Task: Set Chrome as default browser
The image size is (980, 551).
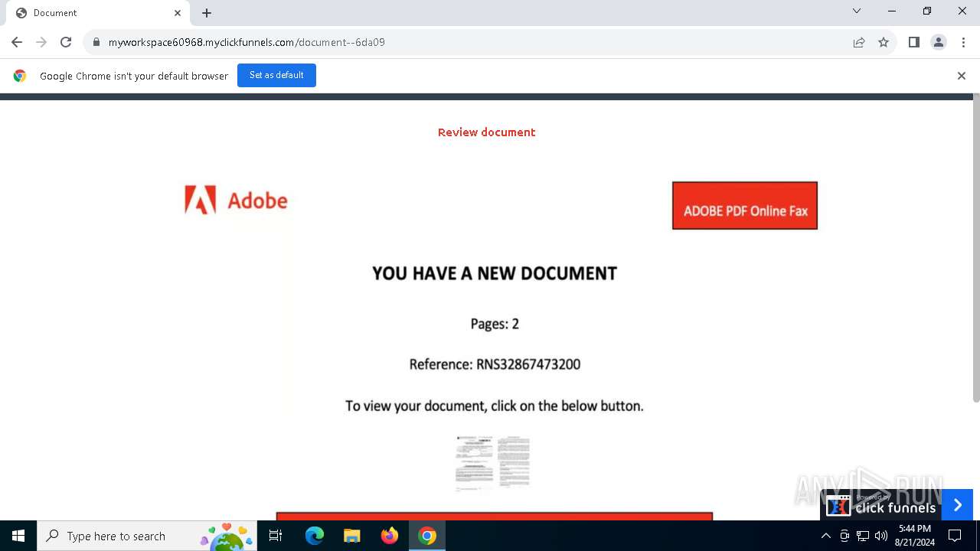Action: pos(276,75)
